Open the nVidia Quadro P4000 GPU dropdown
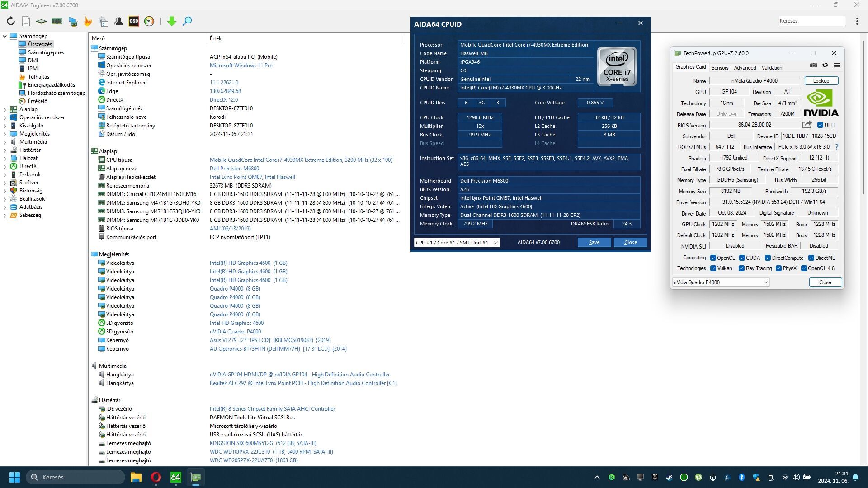The height and width of the screenshot is (488, 868). [721, 282]
